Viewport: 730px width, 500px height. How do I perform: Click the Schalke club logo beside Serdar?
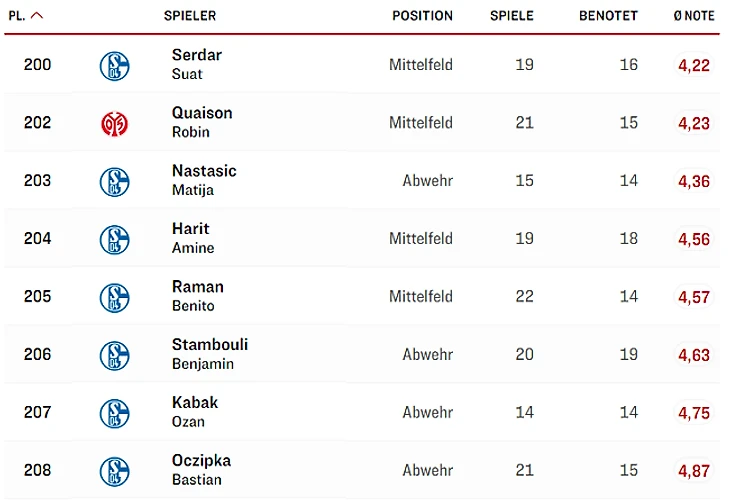(115, 66)
